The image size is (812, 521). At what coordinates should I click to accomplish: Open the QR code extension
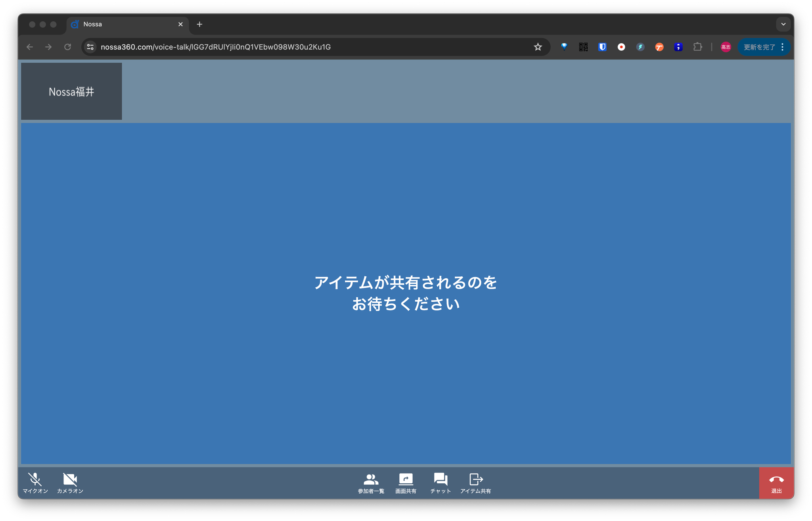(583, 47)
